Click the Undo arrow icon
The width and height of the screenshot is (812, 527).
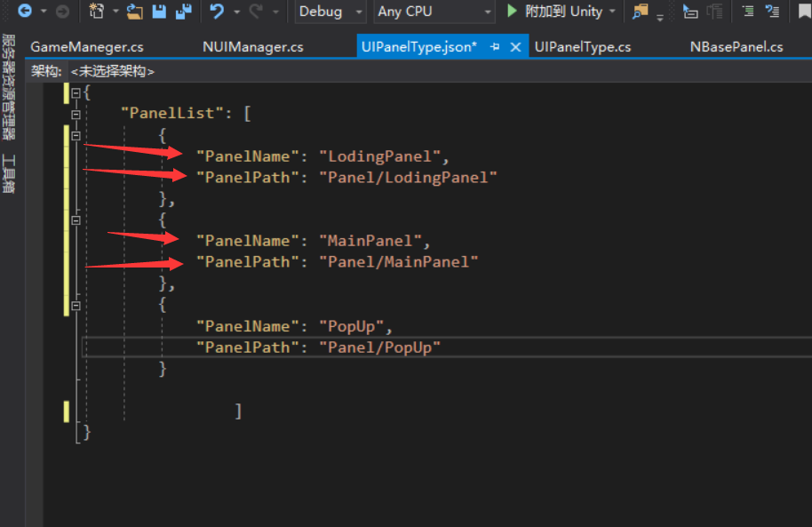(x=216, y=12)
